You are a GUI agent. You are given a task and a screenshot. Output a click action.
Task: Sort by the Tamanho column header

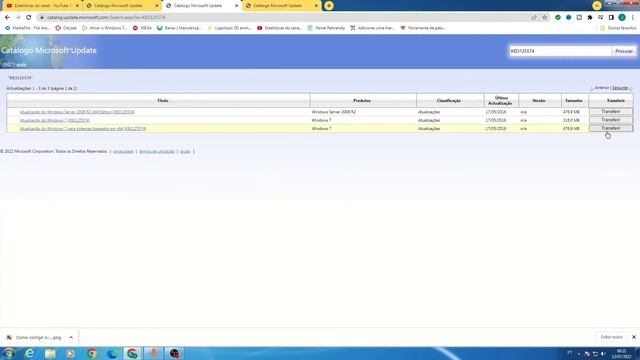[x=574, y=100]
